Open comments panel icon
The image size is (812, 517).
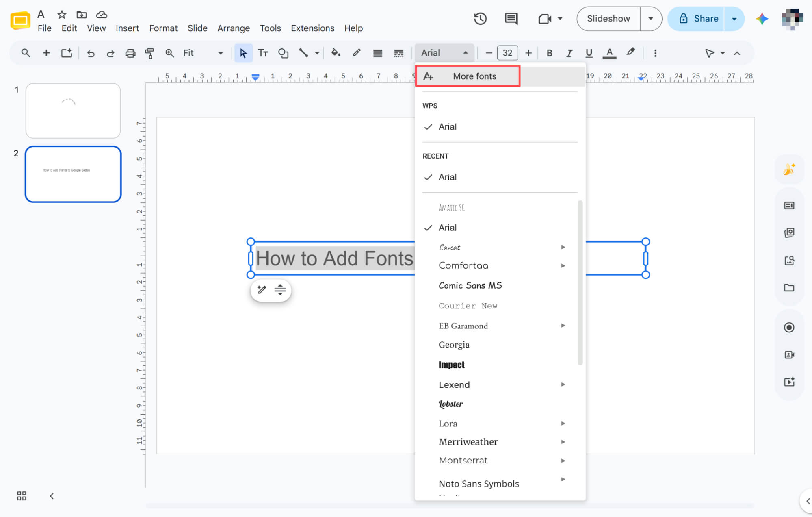click(511, 19)
